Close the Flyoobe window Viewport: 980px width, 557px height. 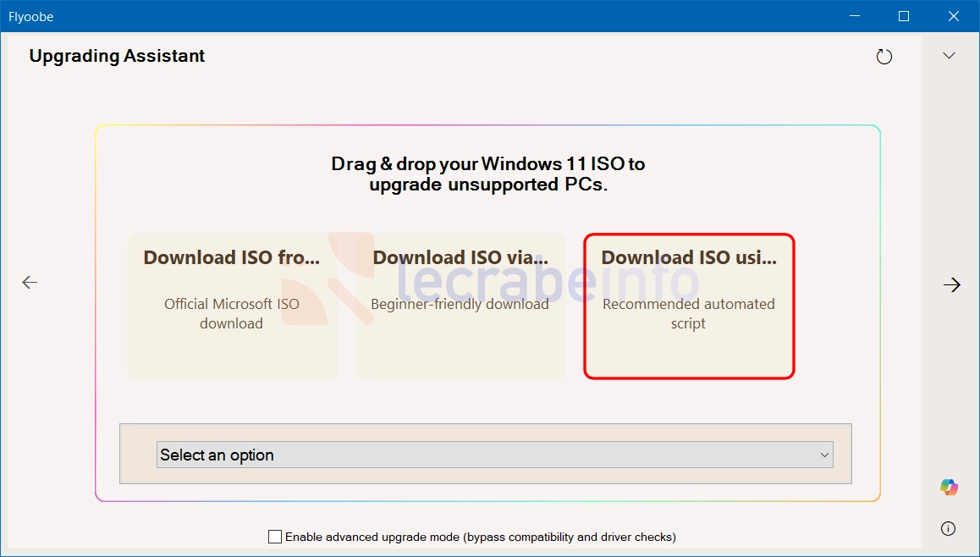pos(954,16)
